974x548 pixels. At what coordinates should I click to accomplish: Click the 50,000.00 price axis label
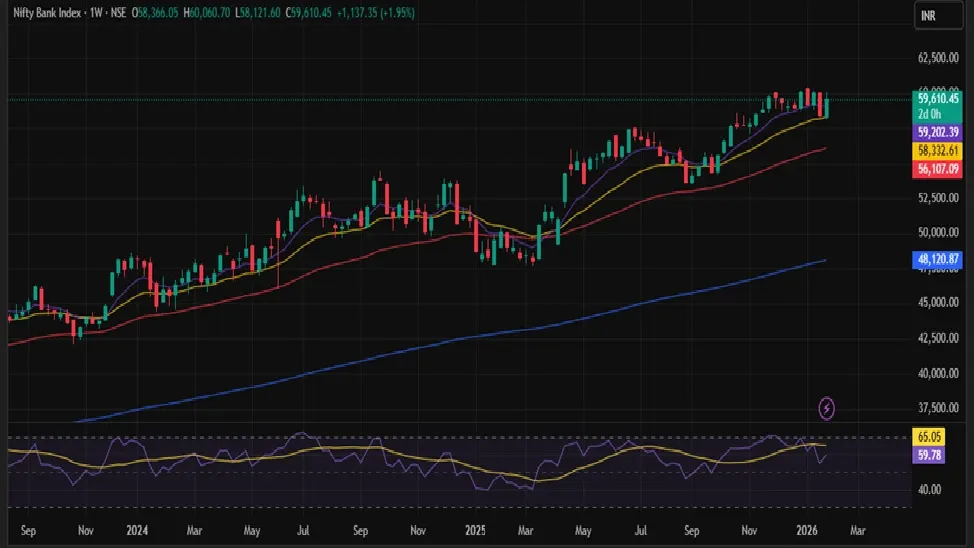pos(938,232)
